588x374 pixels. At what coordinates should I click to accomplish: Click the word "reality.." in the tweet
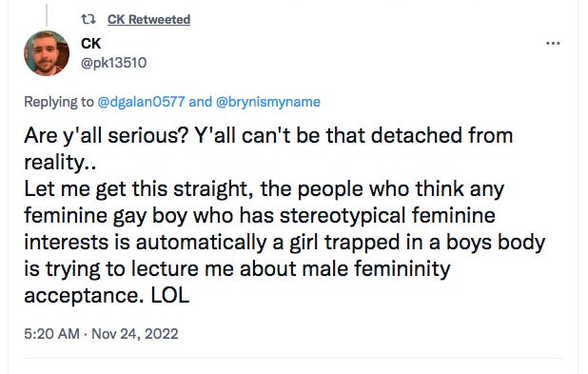tap(60, 163)
